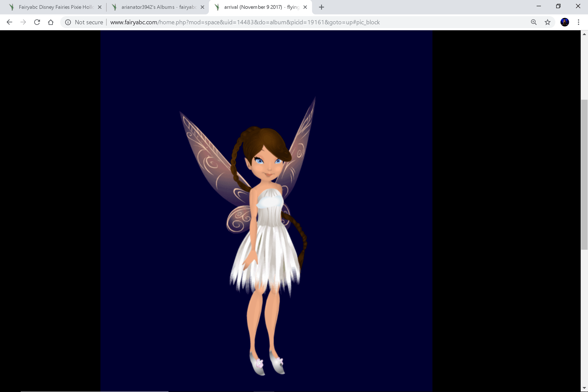This screenshot has width=588, height=392.
Task: Open a new tab with plus button
Action: click(322, 7)
